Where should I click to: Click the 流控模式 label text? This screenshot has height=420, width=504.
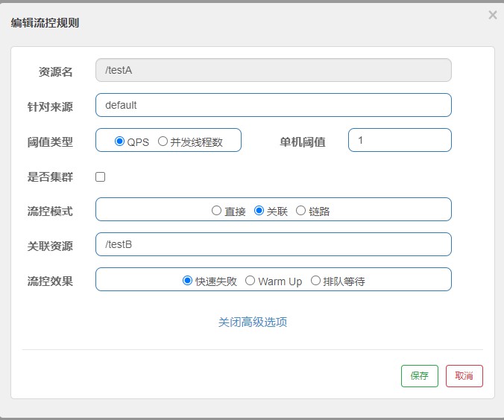point(50,211)
